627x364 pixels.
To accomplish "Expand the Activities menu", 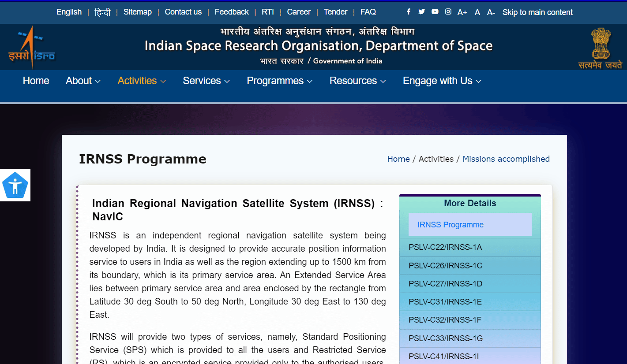I will point(142,81).
